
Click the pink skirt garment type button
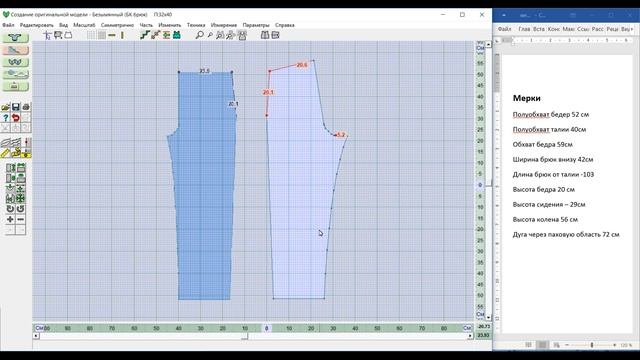[16, 50]
